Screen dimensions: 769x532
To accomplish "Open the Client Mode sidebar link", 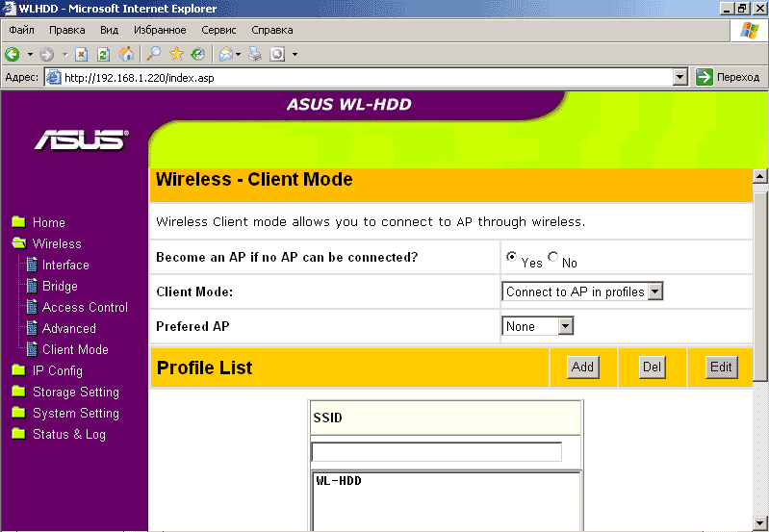I will coord(75,349).
